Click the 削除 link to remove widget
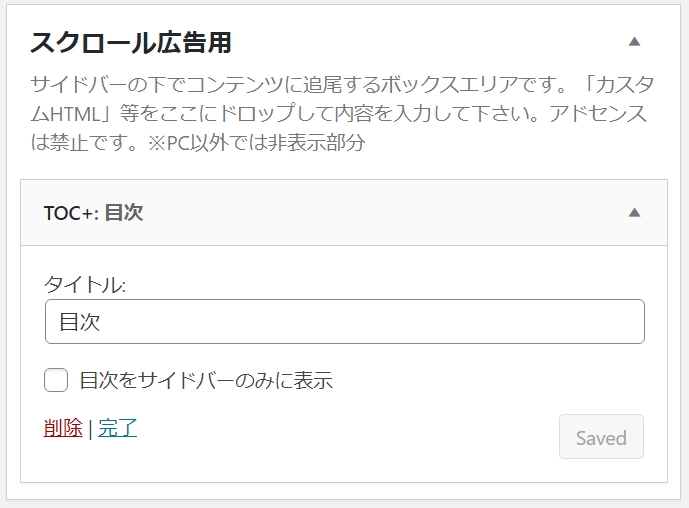Viewport: 689px width, 508px height. pyautogui.click(x=63, y=428)
